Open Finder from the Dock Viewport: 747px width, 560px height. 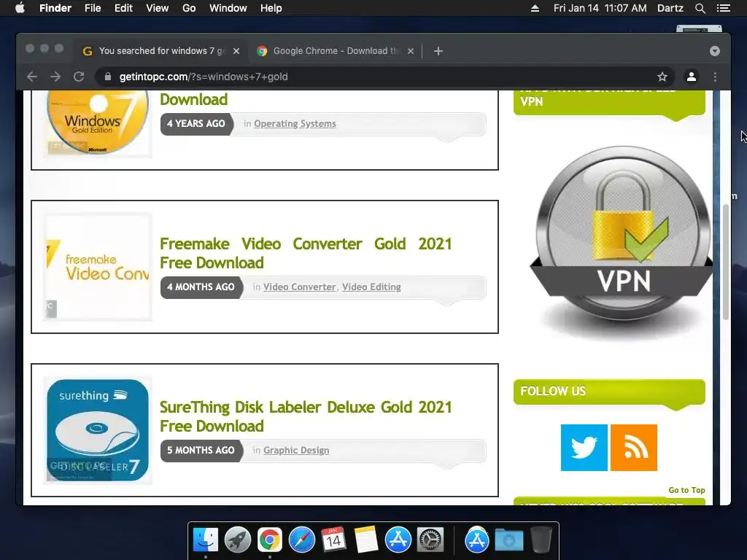pos(206,540)
